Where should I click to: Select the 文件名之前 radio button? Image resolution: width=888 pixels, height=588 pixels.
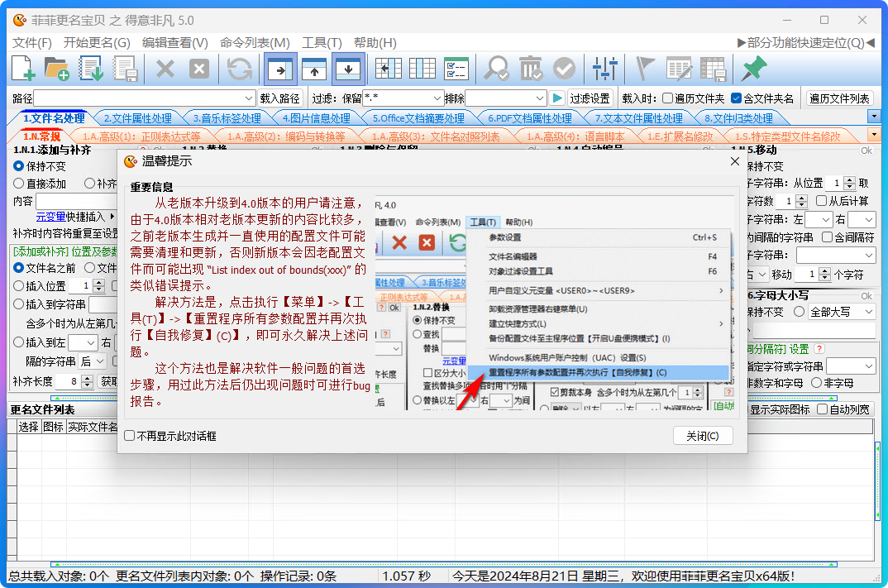click(x=18, y=267)
